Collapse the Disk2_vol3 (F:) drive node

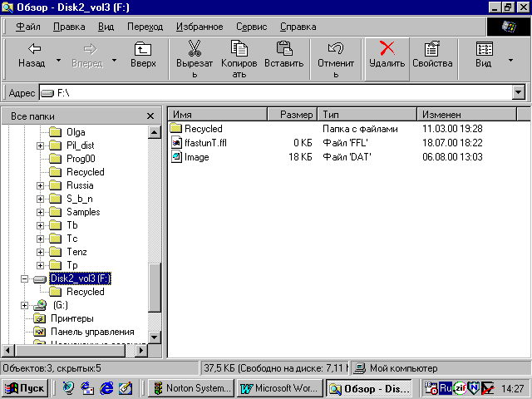24,279
